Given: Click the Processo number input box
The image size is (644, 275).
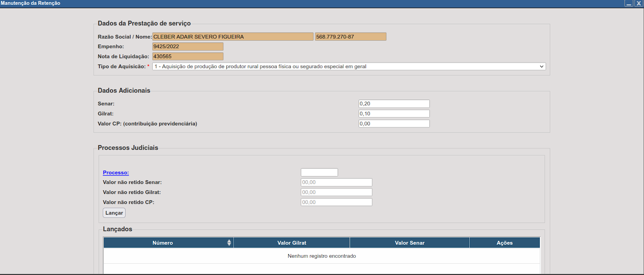Looking at the screenshot, I should tap(319, 173).
